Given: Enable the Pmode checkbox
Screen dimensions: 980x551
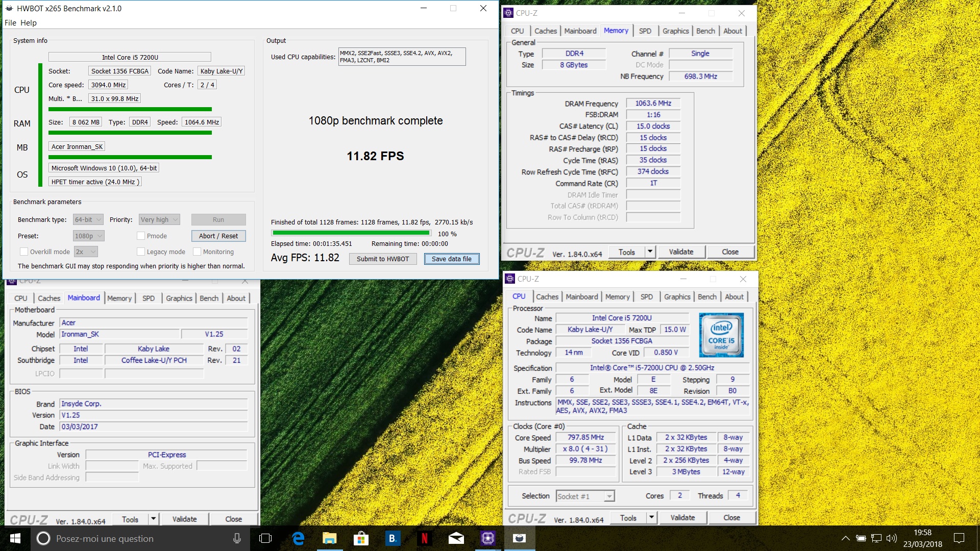Looking at the screenshot, I should pyautogui.click(x=141, y=236).
